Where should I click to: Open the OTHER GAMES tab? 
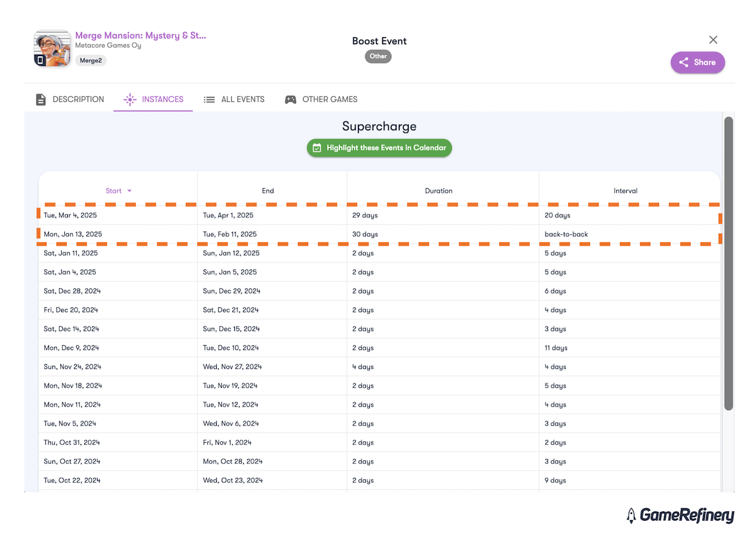[x=321, y=99]
